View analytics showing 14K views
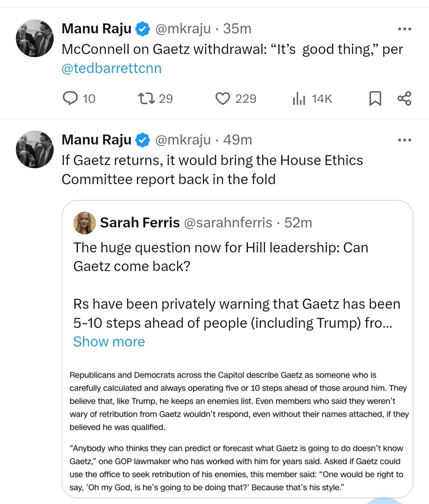This screenshot has width=429, height=504. [299, 98]
